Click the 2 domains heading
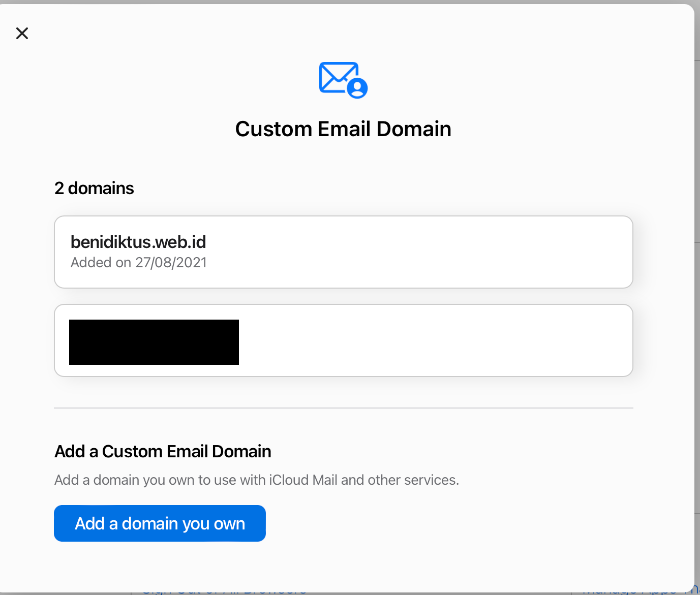700x595 pixels. [94, 189]
